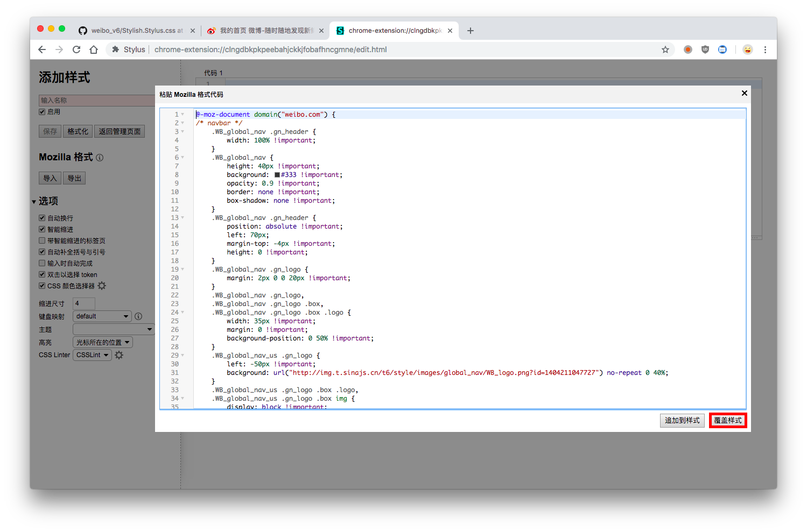This screenshot has height=532, width=807.
Task: Select the chrome-extension edit tab
Action: [x=394, y=31]
